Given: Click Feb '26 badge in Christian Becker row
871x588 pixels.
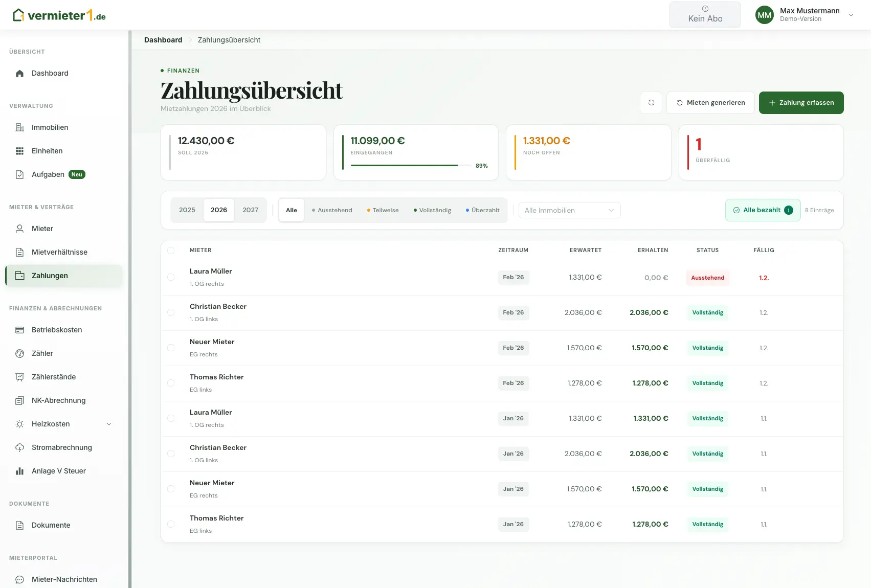Looking at the screenshot, I should click(513, 312).
